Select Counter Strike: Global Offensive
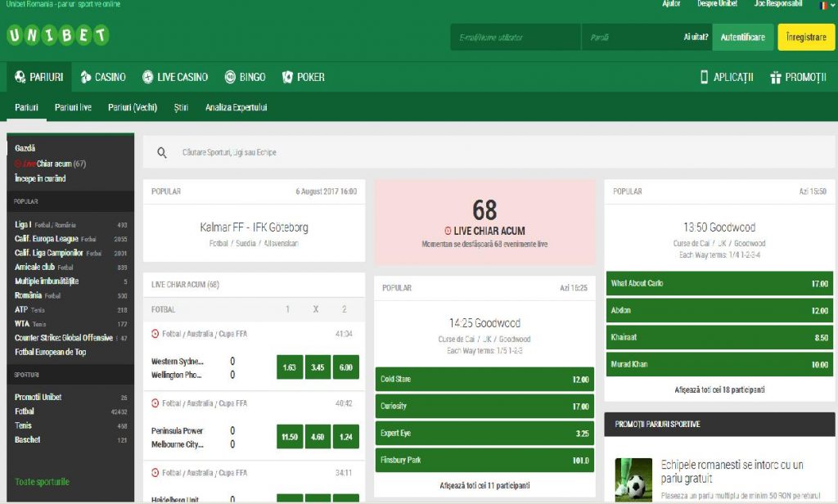The image size is (838, 504). 70,338
